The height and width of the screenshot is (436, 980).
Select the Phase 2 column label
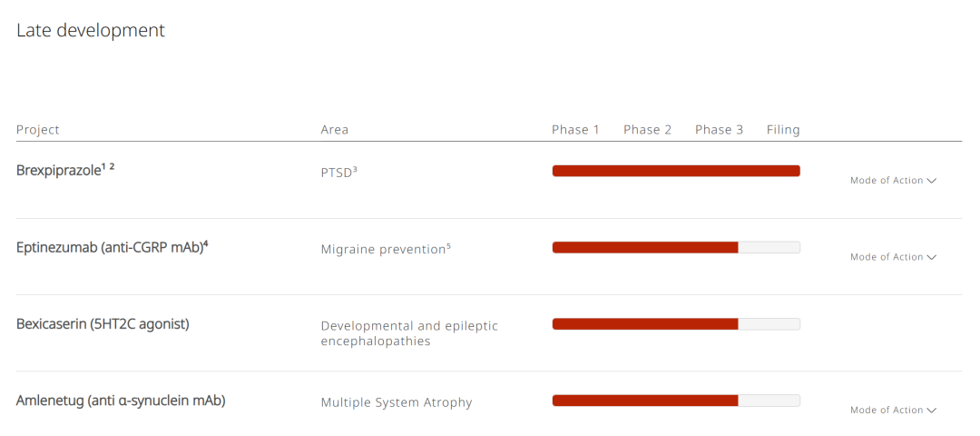647,130
